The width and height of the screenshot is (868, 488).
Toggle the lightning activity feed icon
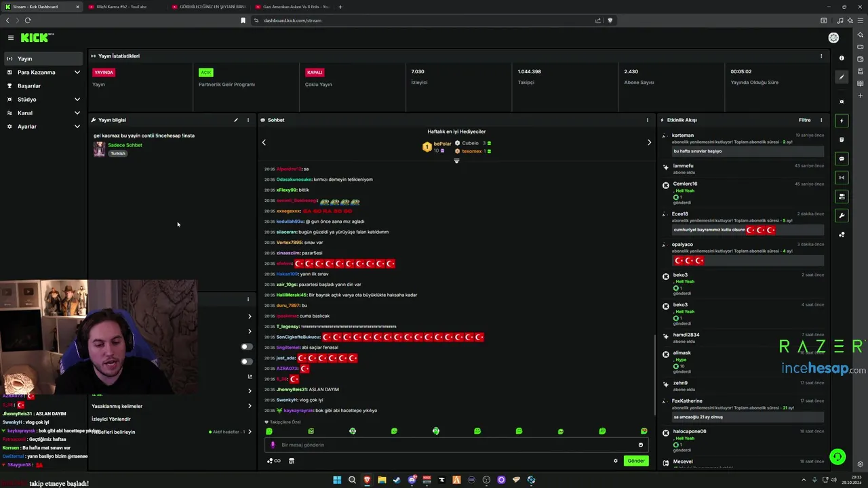pos(842,121)
